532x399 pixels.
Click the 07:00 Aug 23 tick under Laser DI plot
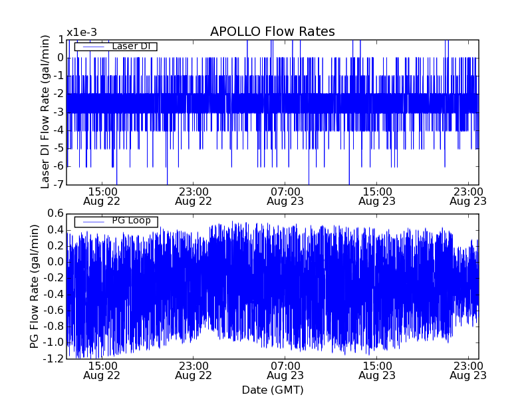(x=285, y=196)
